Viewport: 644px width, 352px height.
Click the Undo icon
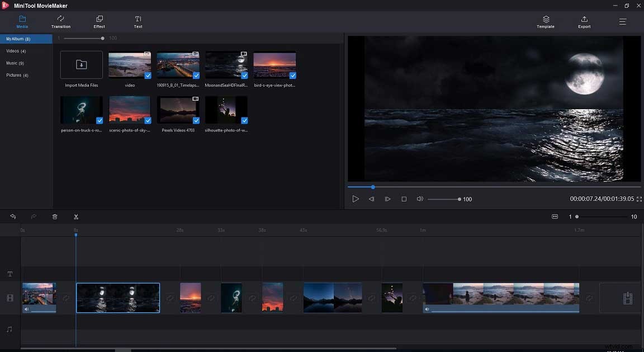[12, 217]
